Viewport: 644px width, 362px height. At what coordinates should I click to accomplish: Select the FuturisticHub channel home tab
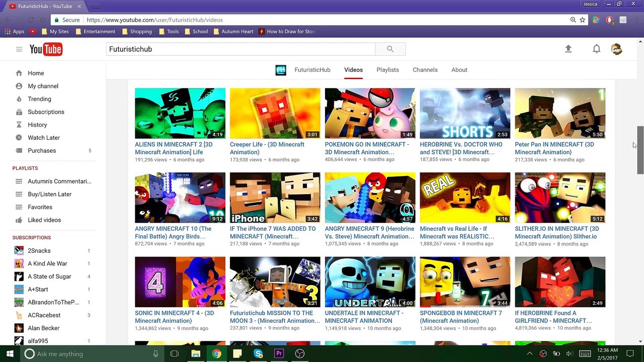pyautogui.click(x=312, y=70)
